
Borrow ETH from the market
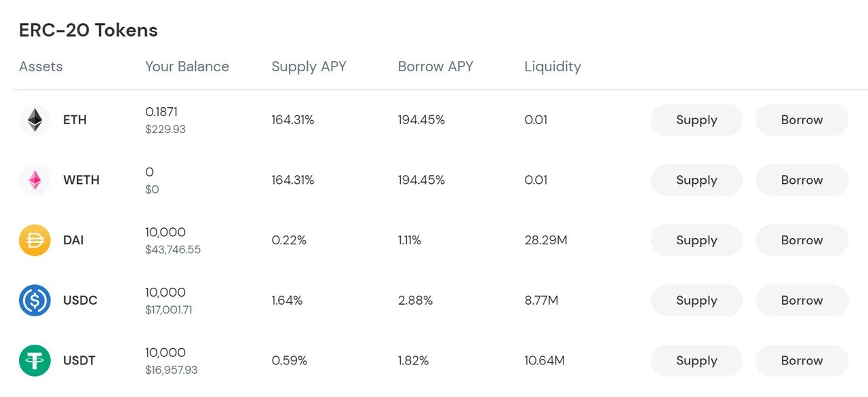pyautogui.click(x=802, y=120)
